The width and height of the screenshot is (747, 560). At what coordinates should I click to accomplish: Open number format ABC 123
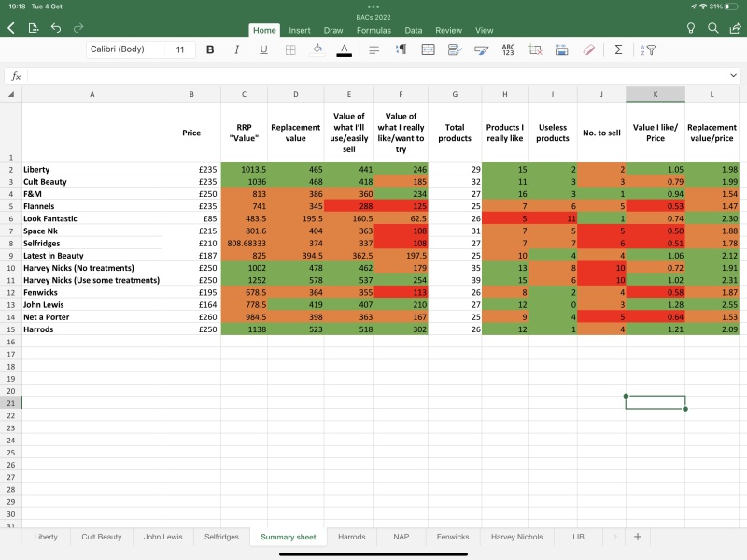pyautogui.click(x=508, y=49)
